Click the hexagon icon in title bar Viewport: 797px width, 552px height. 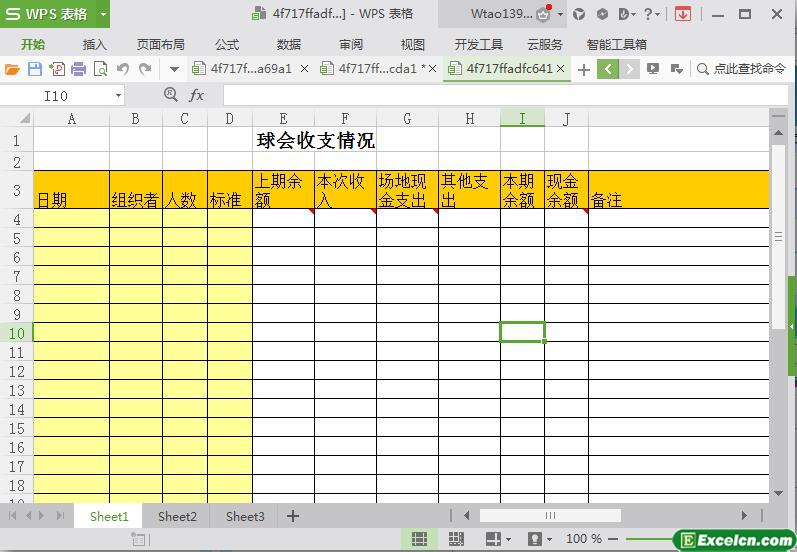tap(602, 14)
